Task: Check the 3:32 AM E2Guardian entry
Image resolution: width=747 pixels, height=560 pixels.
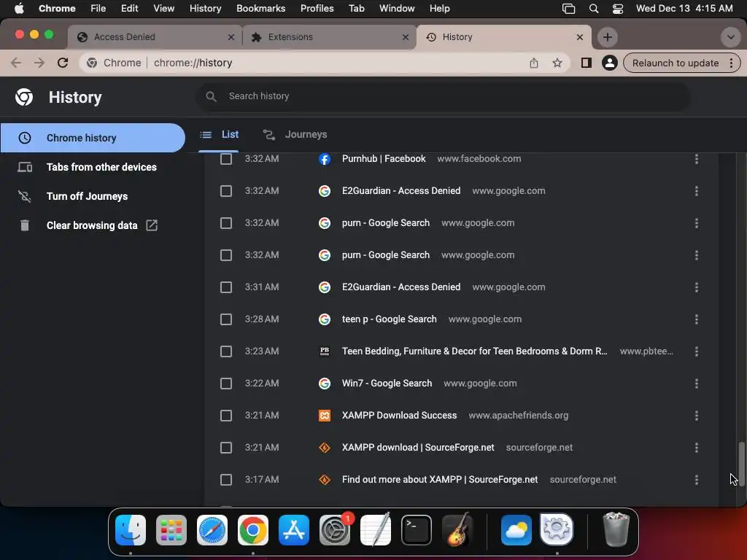Action: [226, 191]
